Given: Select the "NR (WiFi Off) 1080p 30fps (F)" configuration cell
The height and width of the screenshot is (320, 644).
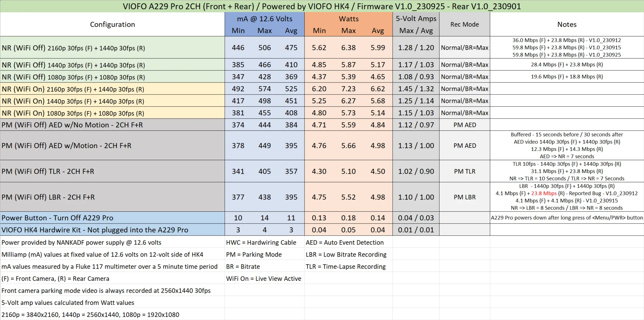Looking at the screenshot, I should (x=112, y=77).
